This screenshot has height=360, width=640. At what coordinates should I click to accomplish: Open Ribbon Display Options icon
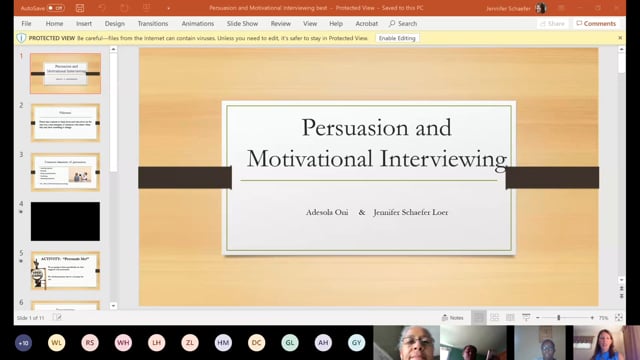coord(561,8)
